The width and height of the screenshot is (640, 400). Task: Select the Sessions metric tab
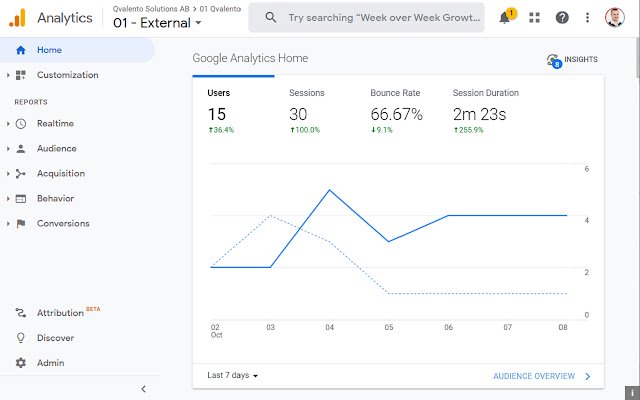pyautogui.click(x=314, y=111)
